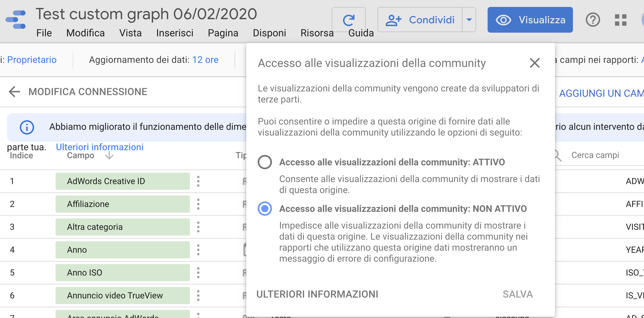Viewport: 644px width, 318px height.
Task: Sort by the Campo column arrow
Action: click(109, 155)
